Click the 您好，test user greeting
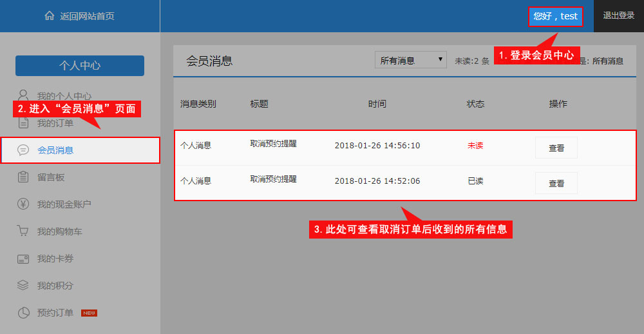This screenshot has width=644, height=334. tap(555, 17)
